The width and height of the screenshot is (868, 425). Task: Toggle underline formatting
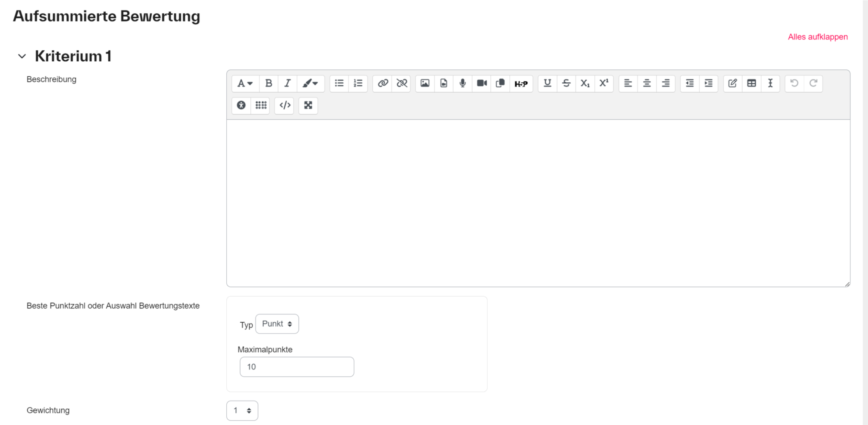point(547,83)
